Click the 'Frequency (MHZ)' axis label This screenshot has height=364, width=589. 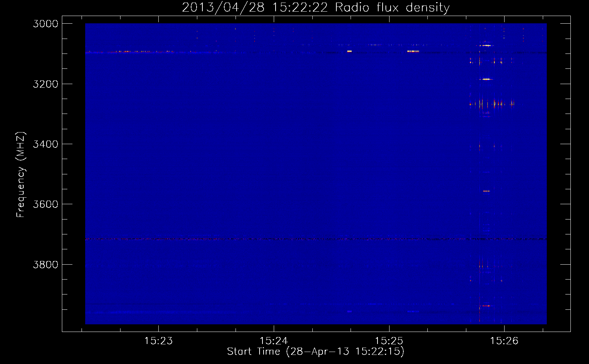[x=21, y=175]
